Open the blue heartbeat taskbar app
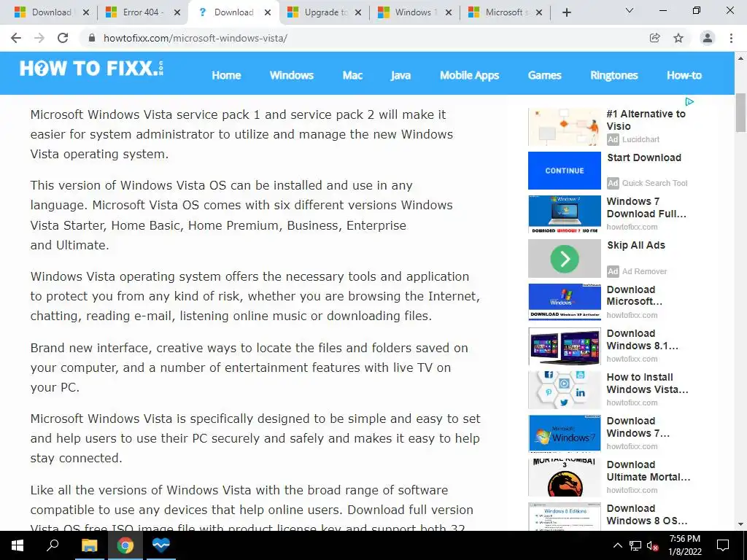 [161, 545]
